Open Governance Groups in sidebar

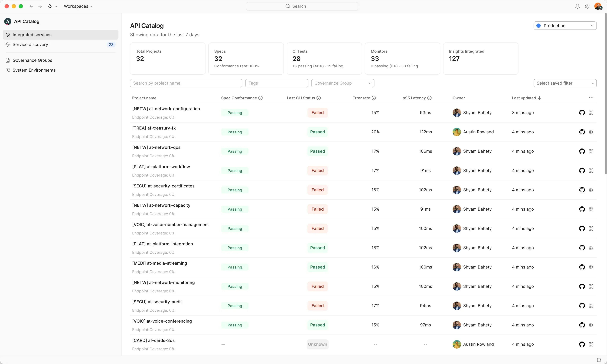click(60, 60)
